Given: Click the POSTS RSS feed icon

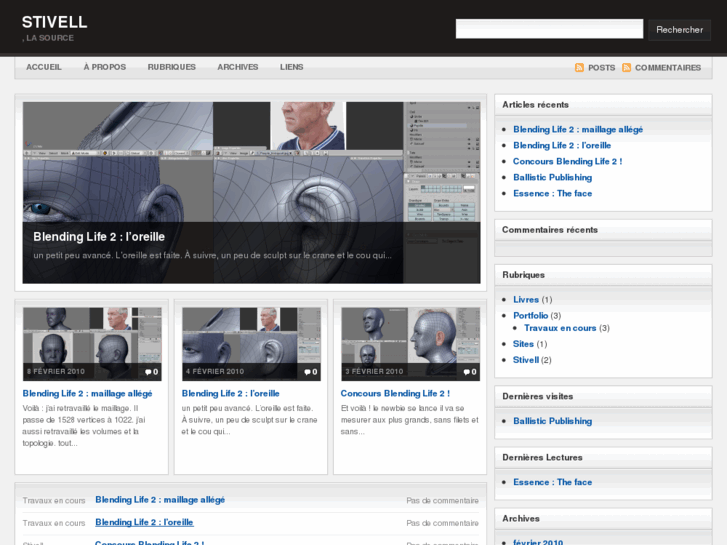Looking at the screenshot, I should 579,68.
